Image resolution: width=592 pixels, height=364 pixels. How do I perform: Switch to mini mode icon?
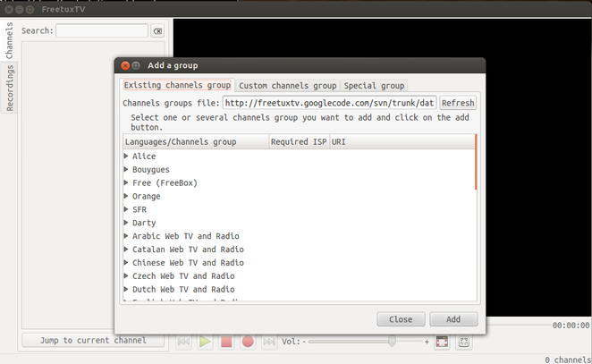pos(464,342)
